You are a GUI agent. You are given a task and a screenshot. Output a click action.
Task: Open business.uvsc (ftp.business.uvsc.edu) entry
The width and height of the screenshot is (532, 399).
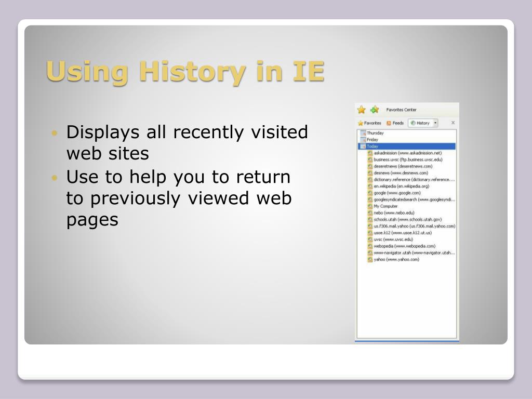pos(405,159)
